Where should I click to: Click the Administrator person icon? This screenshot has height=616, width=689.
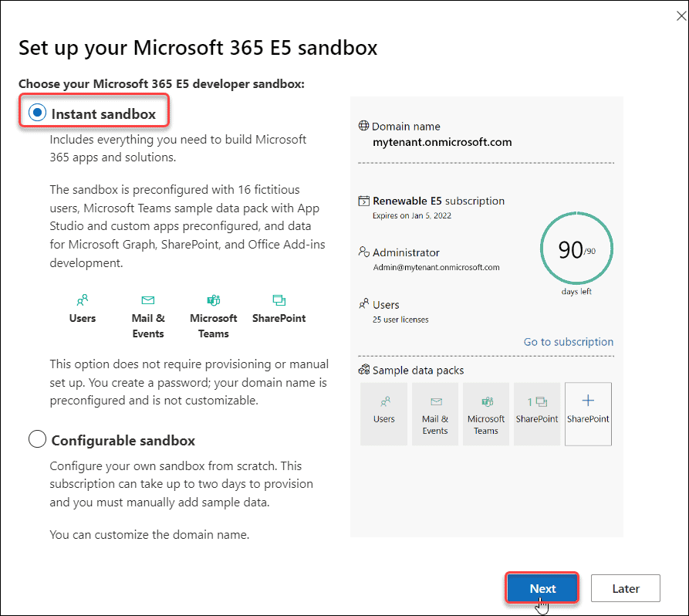[364, 252]
